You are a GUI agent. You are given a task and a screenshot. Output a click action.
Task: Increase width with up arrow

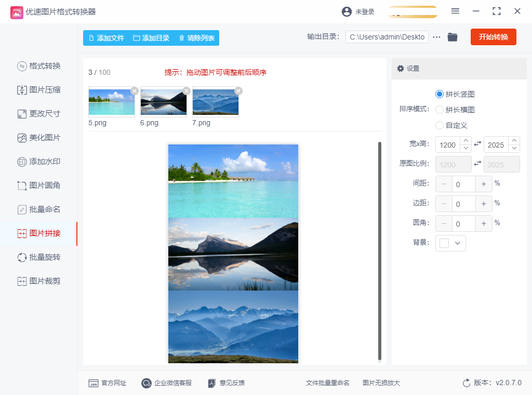point(466,140)
